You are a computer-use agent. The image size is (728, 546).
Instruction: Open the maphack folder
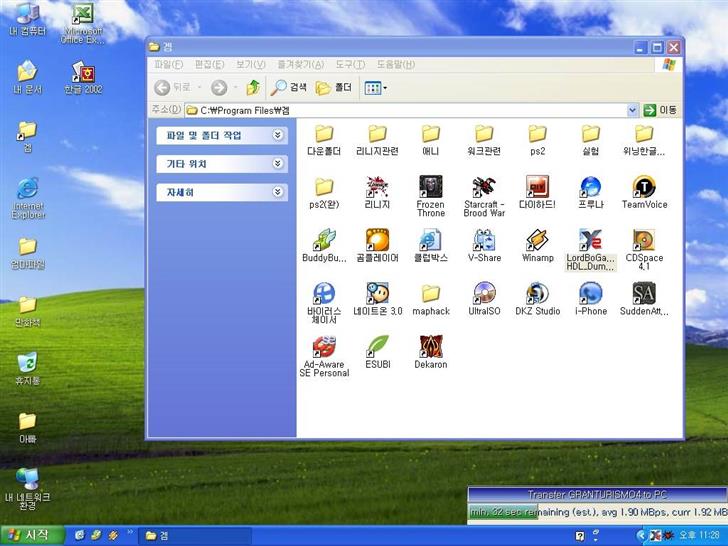(430, 299)
